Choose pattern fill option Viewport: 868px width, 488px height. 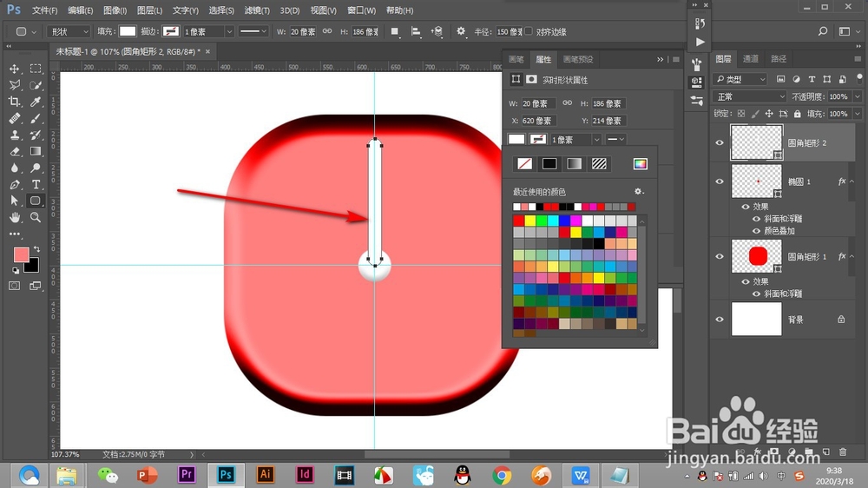[599, 164]
